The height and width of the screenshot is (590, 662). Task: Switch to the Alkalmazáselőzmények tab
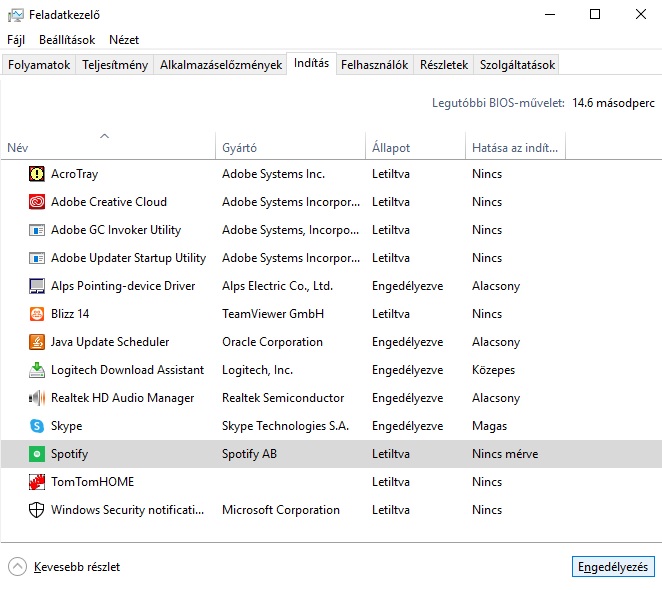tap(221, 65)
